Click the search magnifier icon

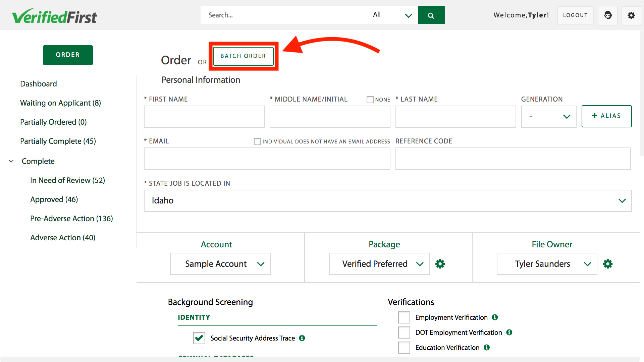(431, 15)
